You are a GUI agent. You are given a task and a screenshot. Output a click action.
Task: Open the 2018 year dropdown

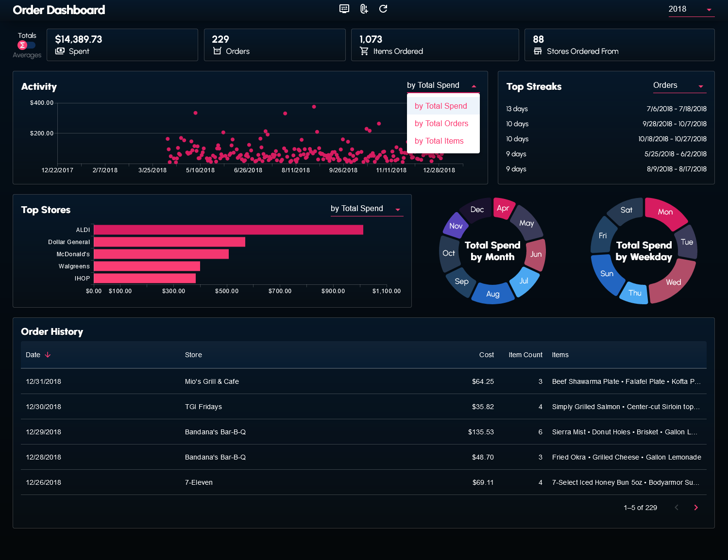click(x=691, y=9)
